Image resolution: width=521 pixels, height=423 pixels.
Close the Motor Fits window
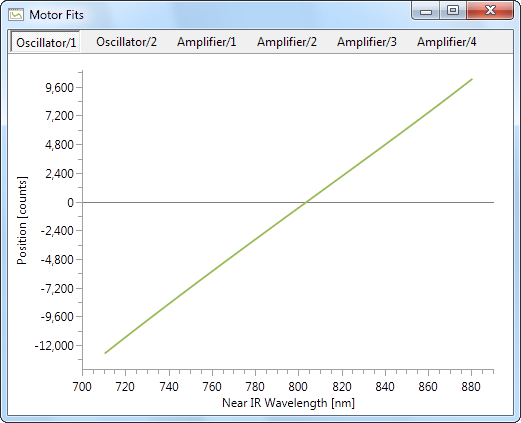click(490, 11)
